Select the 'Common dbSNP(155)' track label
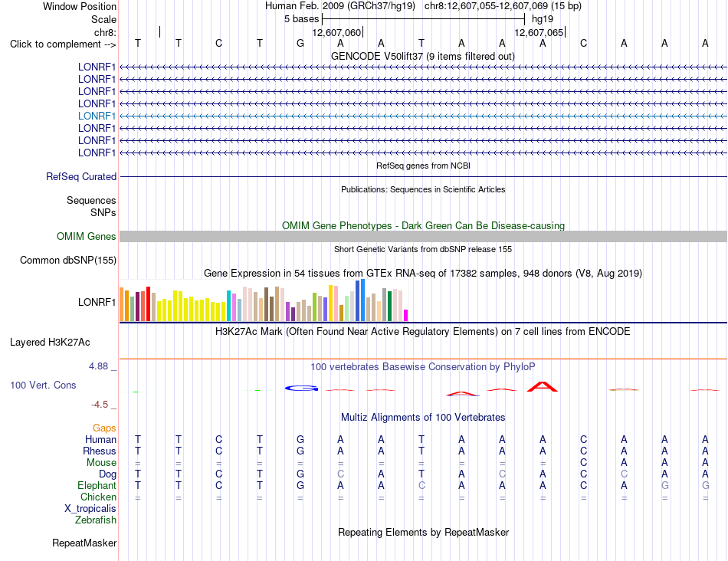728x561 pixels. 67,260
